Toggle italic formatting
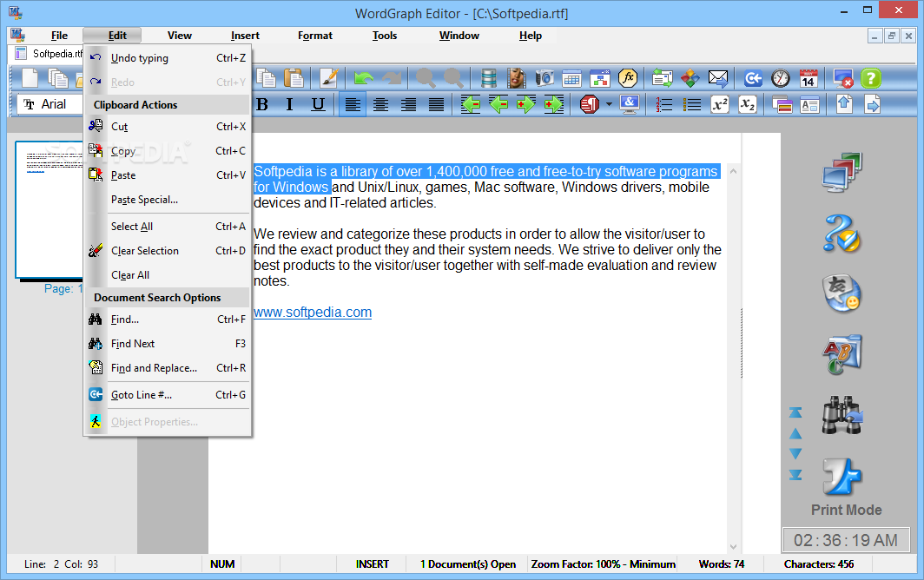The height and width of the screenshot is (580, 924). tap(289, 105)
